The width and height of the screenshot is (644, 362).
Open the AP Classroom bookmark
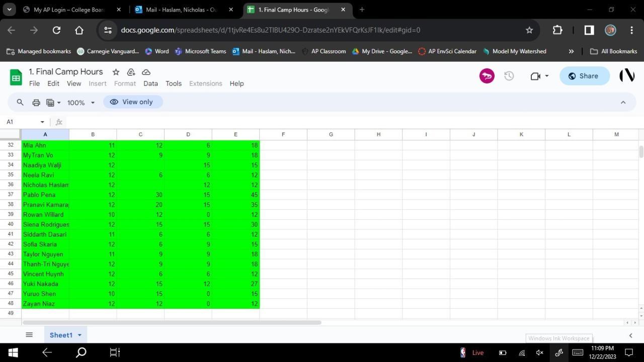point(324,51)
